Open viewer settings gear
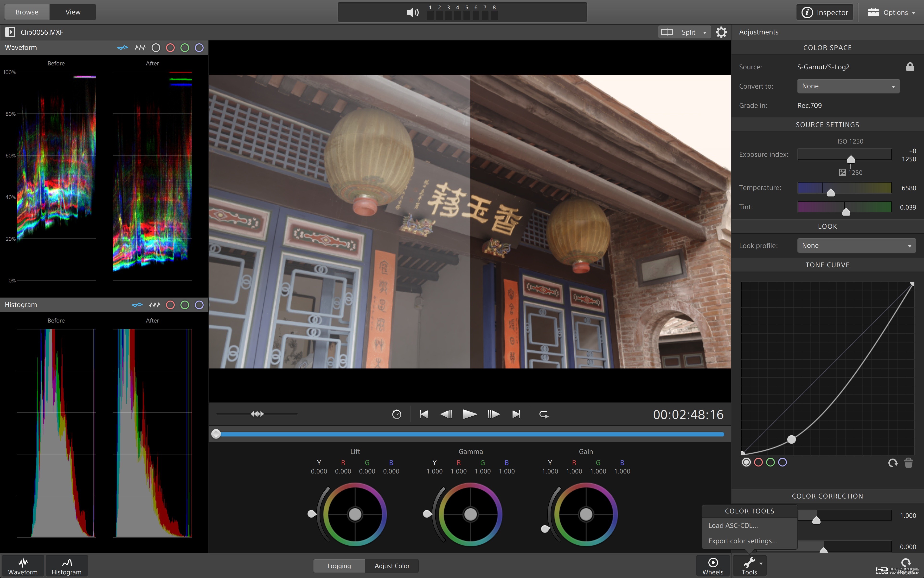Screen dimensions: 924x578 (x=721, y=33)
